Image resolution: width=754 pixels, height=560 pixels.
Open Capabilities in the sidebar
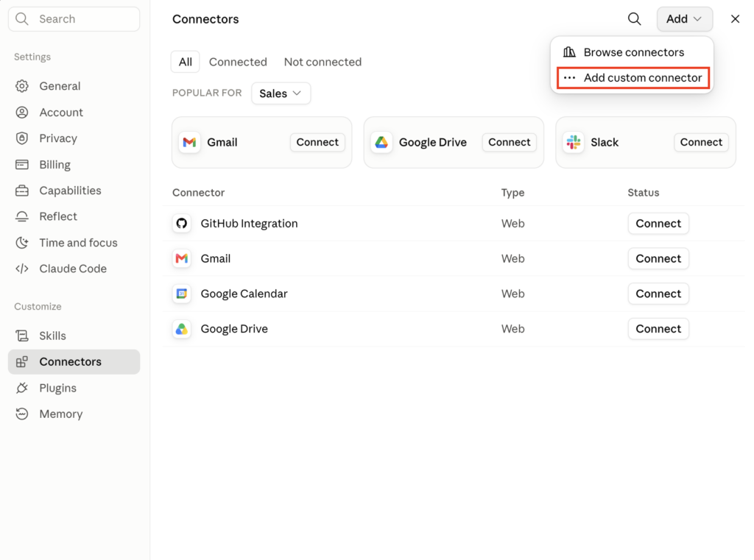click(74, 191)
